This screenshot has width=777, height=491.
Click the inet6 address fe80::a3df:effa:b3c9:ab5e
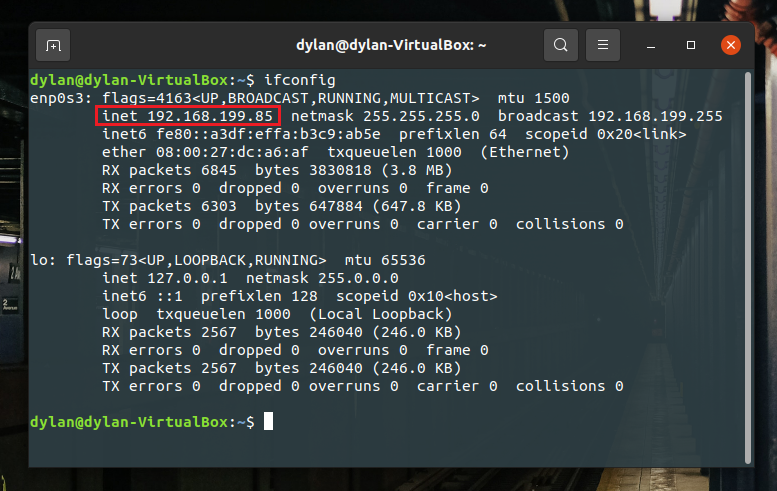268,134
